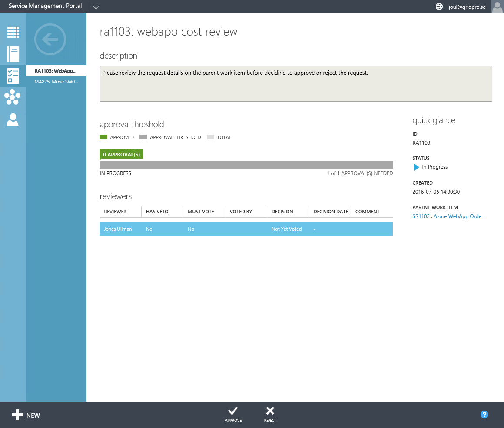
Task: Open the person profile sidebar icon
Action: [x=13, y=119]
